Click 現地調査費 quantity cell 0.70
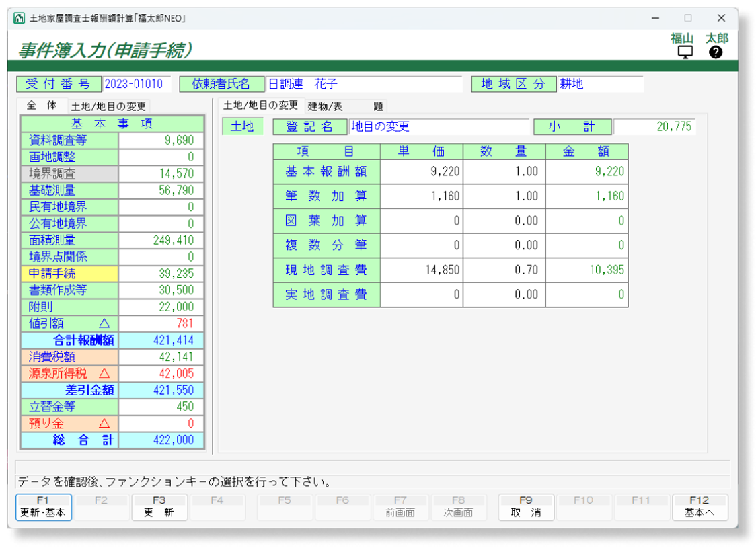Screen dimensions: 756x550 pyautogui.click(x=504, y=270)
